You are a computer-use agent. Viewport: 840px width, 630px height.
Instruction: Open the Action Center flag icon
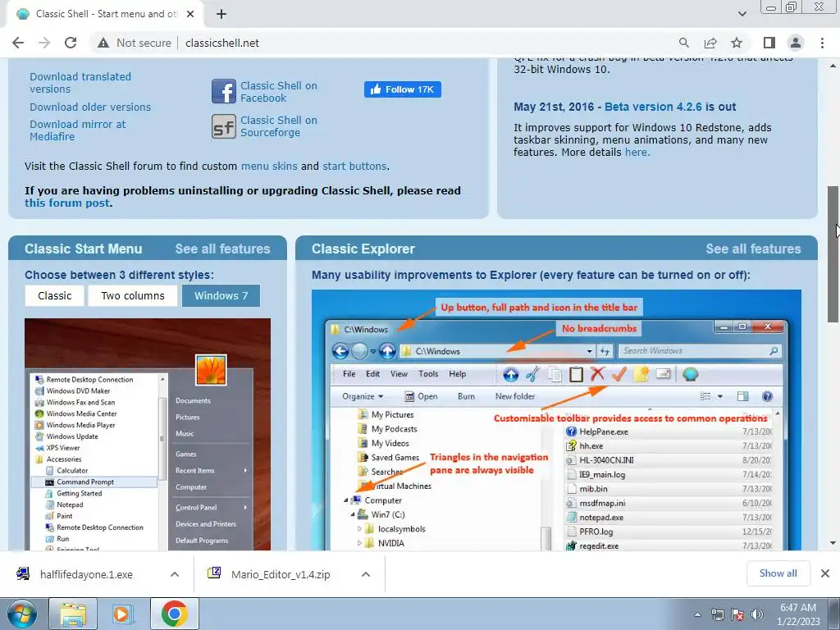(737, 614)
